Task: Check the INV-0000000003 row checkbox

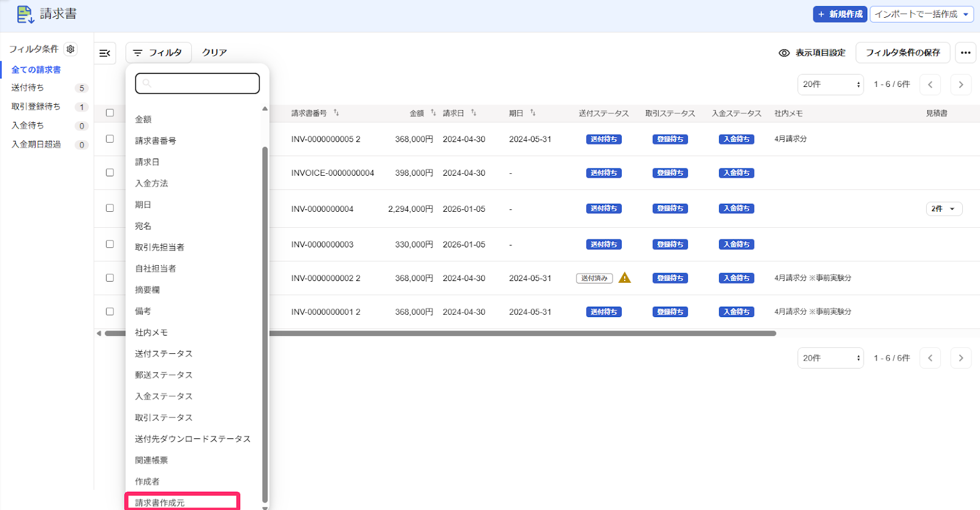Action: click(110, 244)
